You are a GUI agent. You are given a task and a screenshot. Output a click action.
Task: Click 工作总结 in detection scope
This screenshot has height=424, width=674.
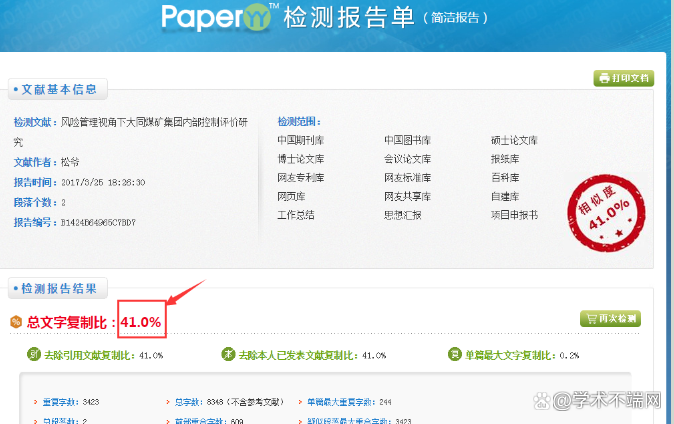point(296,215)
